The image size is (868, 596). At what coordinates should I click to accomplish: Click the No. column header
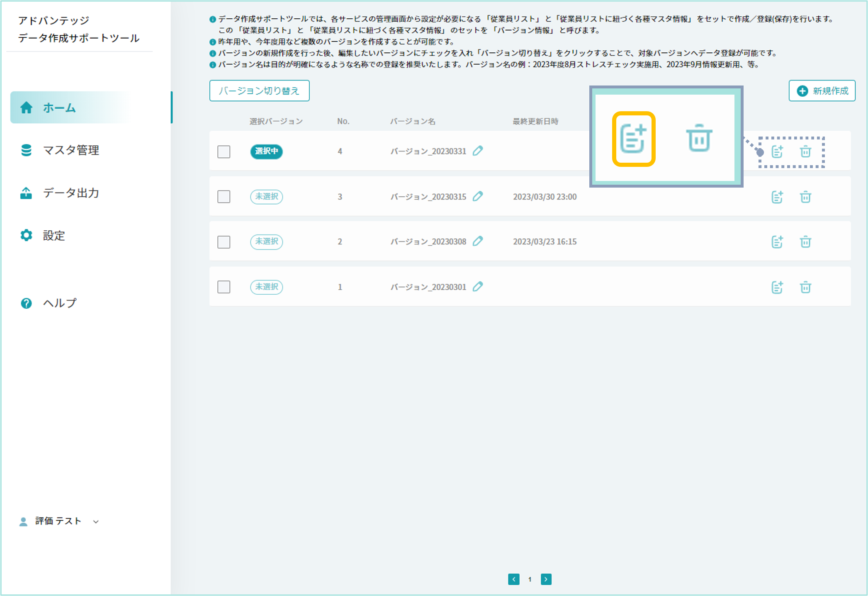click(343, 121)
